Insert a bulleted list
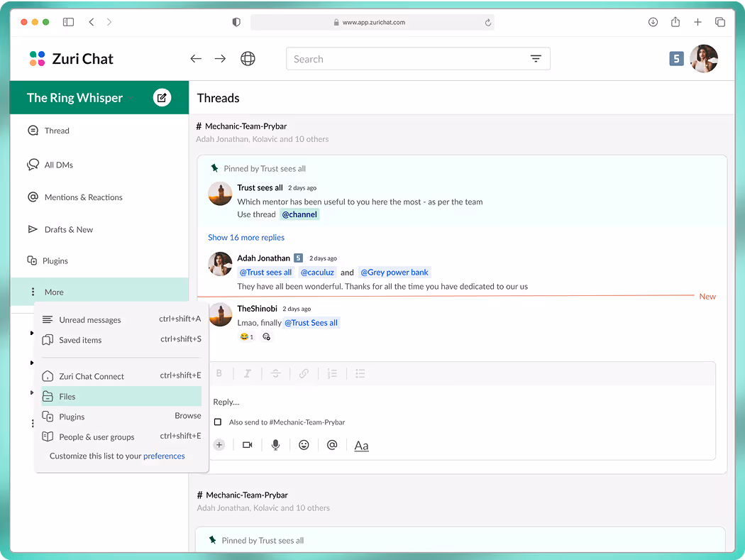Viewport: 745px width, 560px height. point(360,373)
